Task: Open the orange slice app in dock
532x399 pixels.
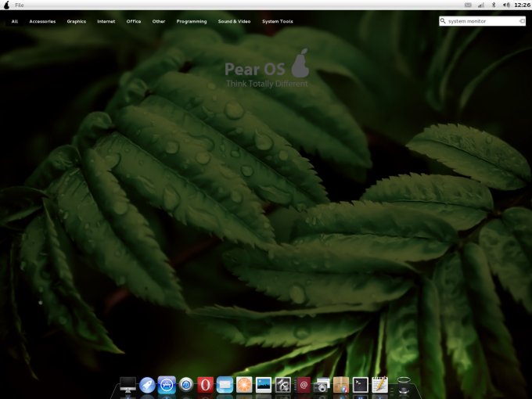Action: (x=244, y=385)
